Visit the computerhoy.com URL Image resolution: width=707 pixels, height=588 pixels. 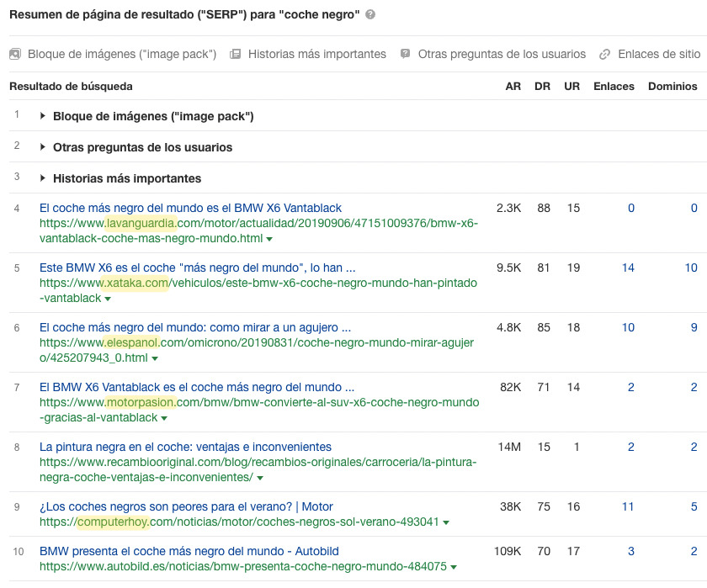(x=239, y=522)
